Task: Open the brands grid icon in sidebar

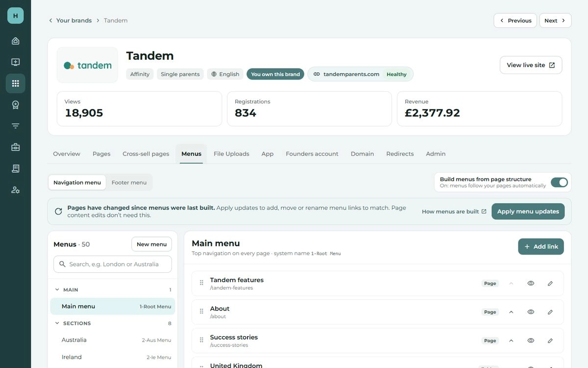Action: tap(15, 83)
